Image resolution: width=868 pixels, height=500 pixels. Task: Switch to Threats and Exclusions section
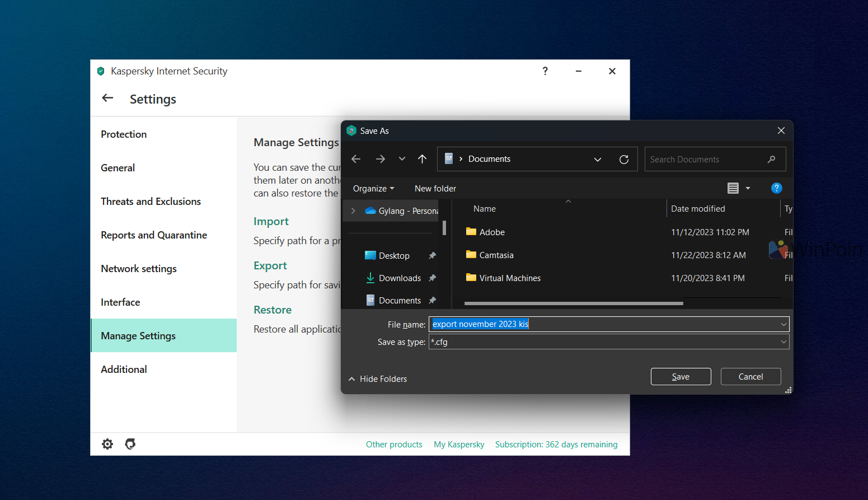(x=151, y=202)
